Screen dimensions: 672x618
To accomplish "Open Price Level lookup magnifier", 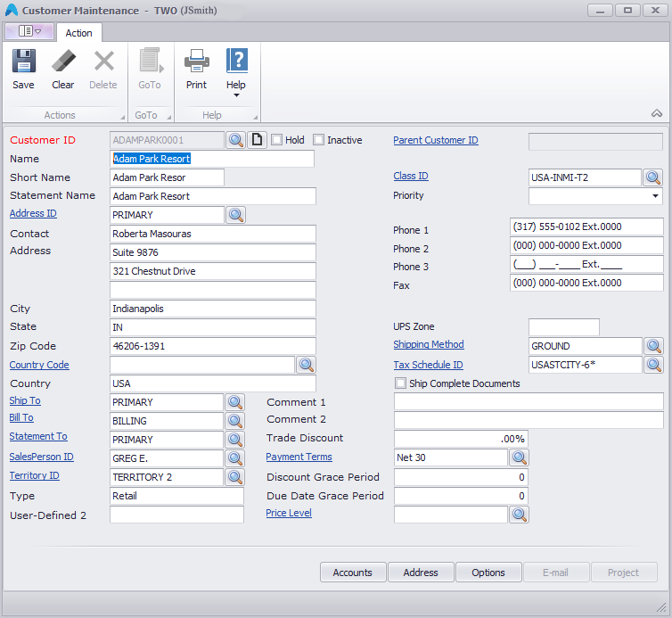I will (519, 515).
